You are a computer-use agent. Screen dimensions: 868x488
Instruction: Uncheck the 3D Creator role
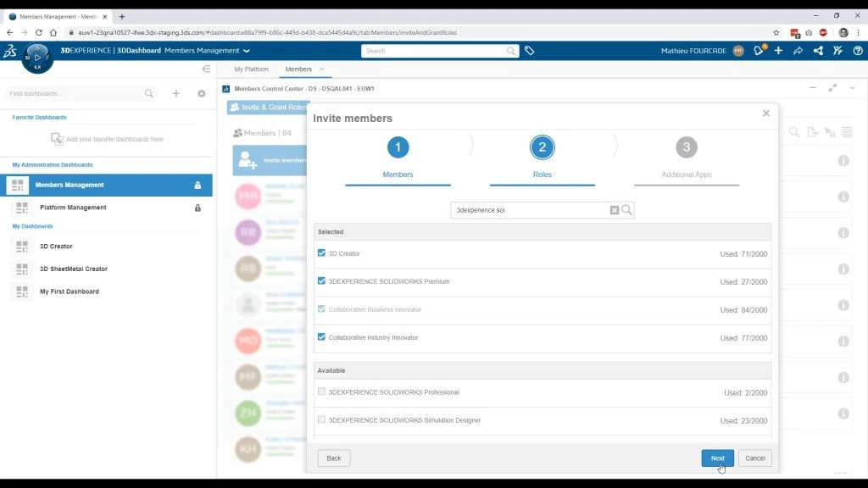(x=321, y=253)
